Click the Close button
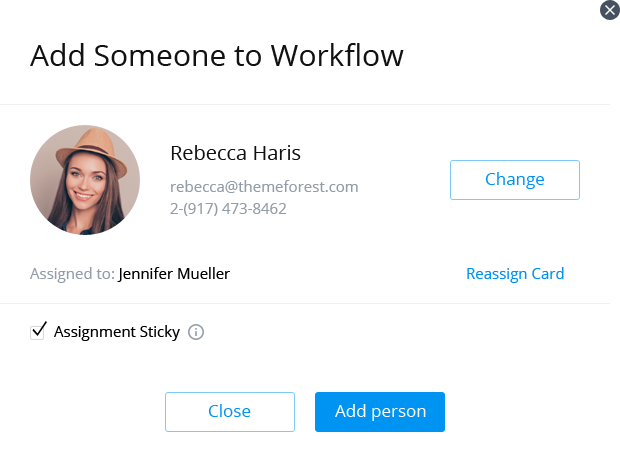The width and height of the screenshot is (620, 462). point(229,411)
